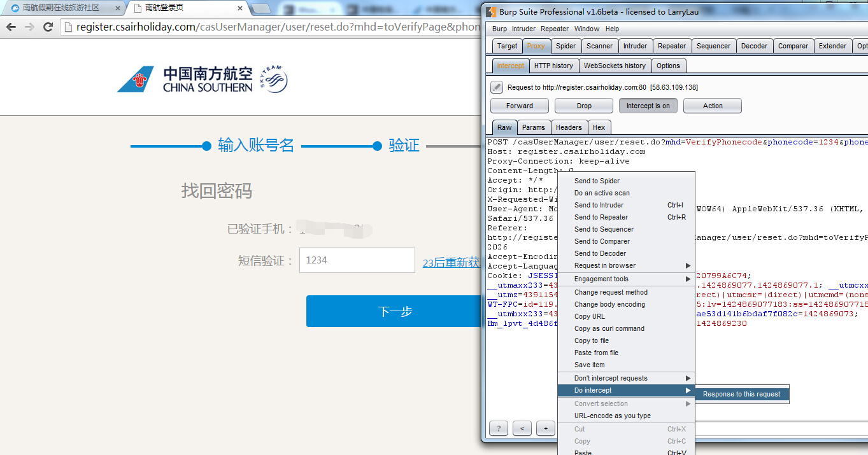Switch to the Comparer tab
The width and height of the screenshot is (868, 455).
[x=793, y=46]
